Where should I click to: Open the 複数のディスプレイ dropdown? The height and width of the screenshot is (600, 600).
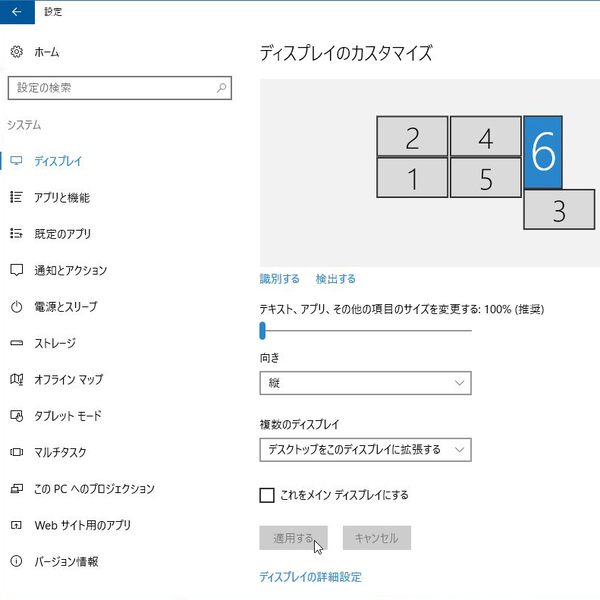[365, 450]
